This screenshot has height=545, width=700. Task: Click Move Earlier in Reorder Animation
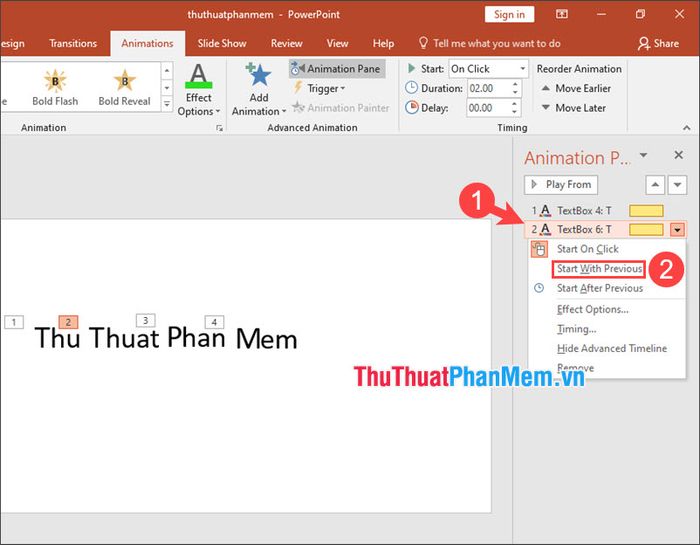[x=575, y=88]
